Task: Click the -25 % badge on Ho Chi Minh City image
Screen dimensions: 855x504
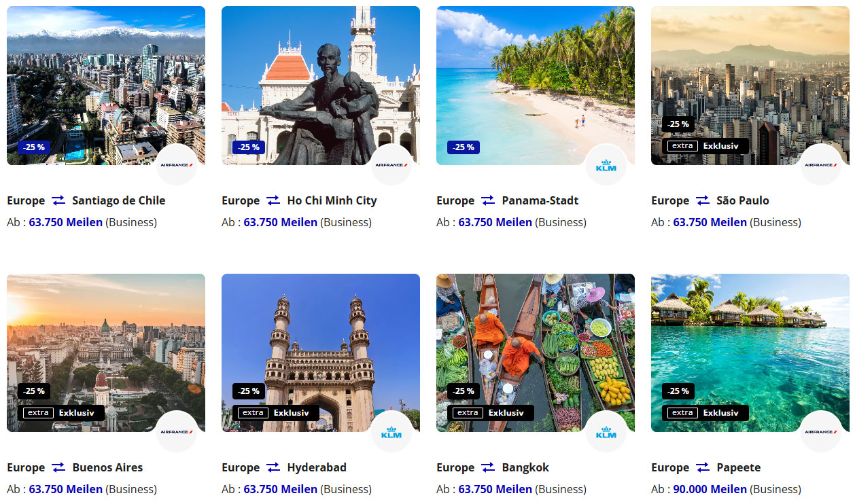Action: (249, 147)
